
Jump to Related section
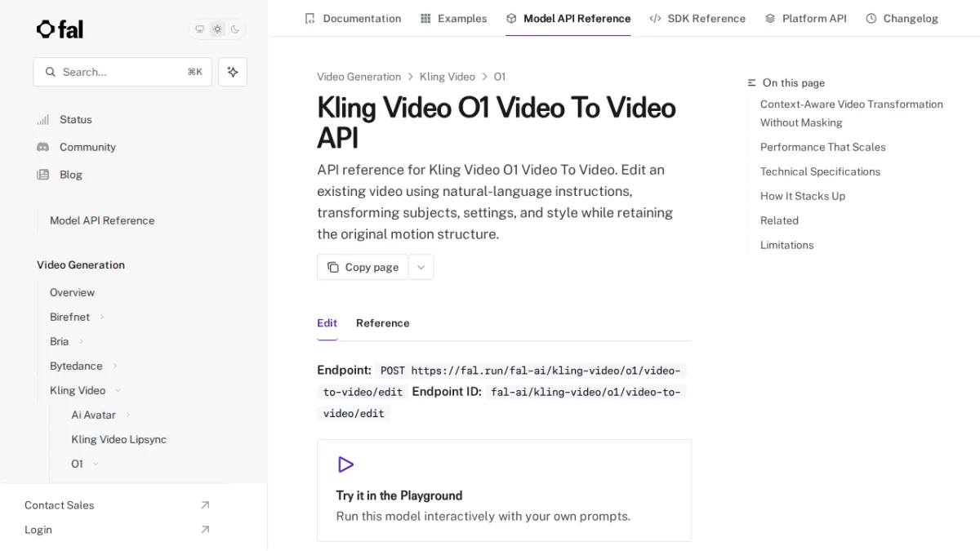coord(779,220)
